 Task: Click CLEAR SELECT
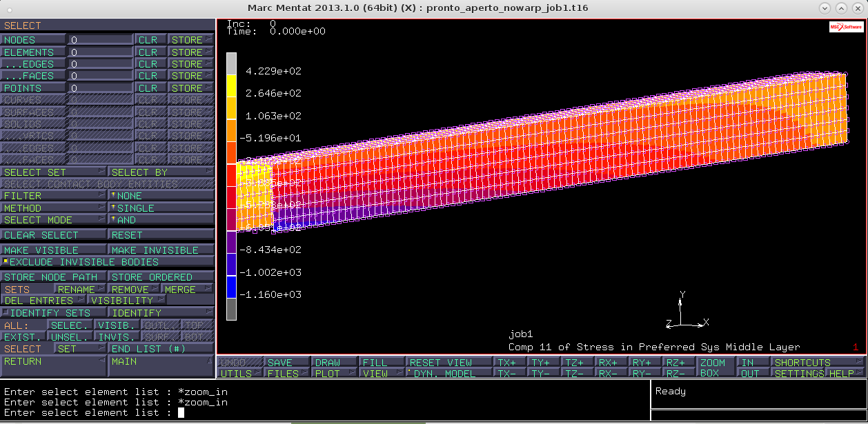[x=55, y=235]
